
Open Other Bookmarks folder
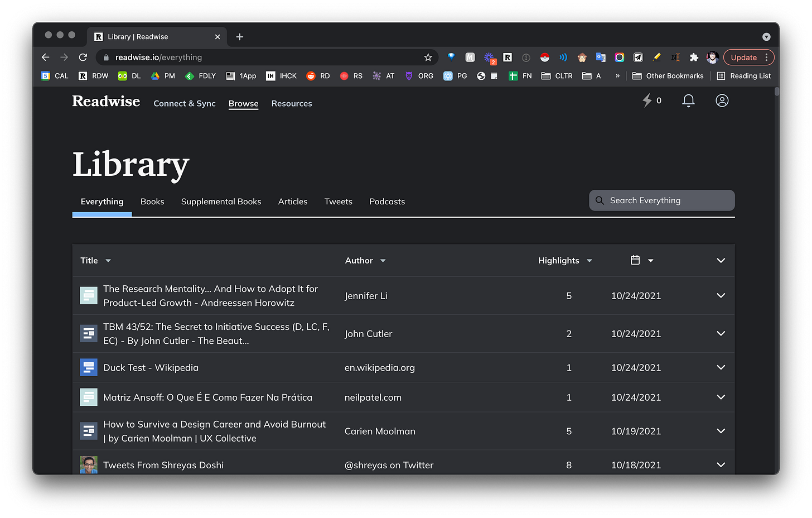668,76
